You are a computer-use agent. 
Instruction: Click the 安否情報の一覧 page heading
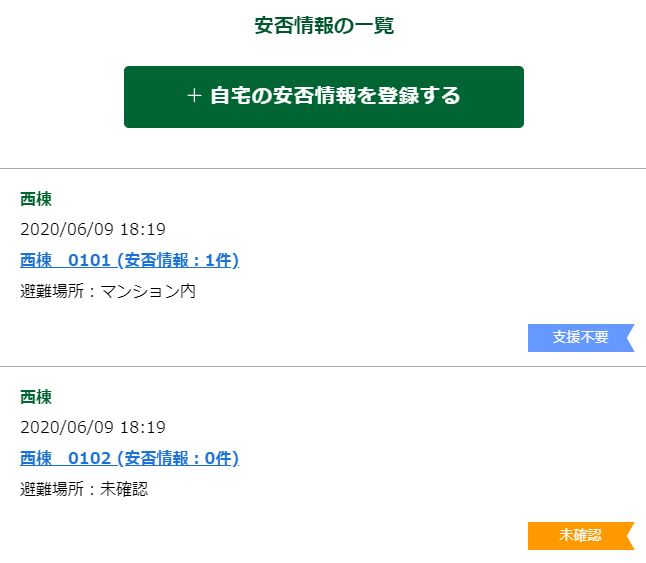tap(324, 26)
